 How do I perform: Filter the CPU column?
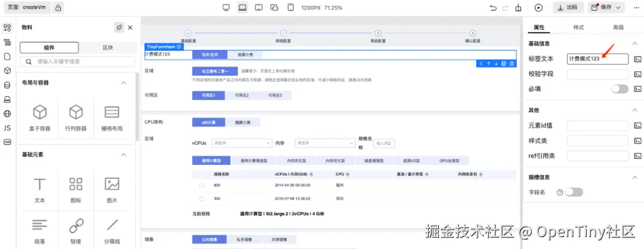click(x=348, y=174)
